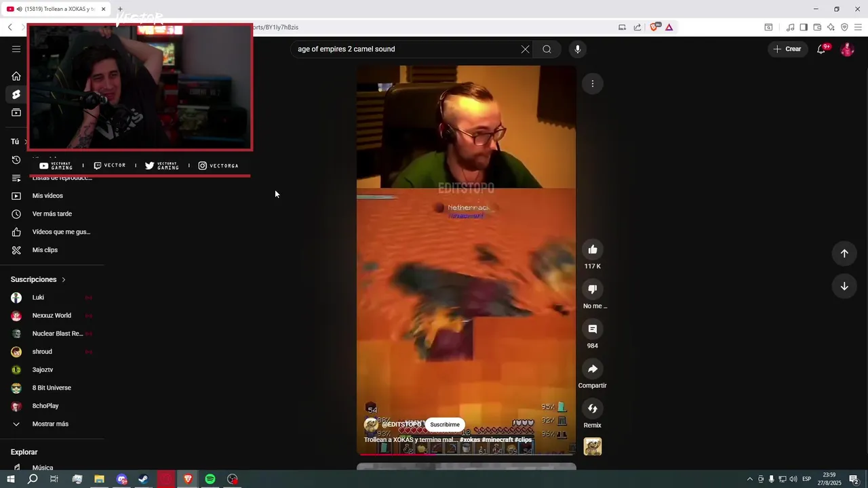868x488 pixels.
Task: Open the notifications bell
Action: tap(821, 49)
